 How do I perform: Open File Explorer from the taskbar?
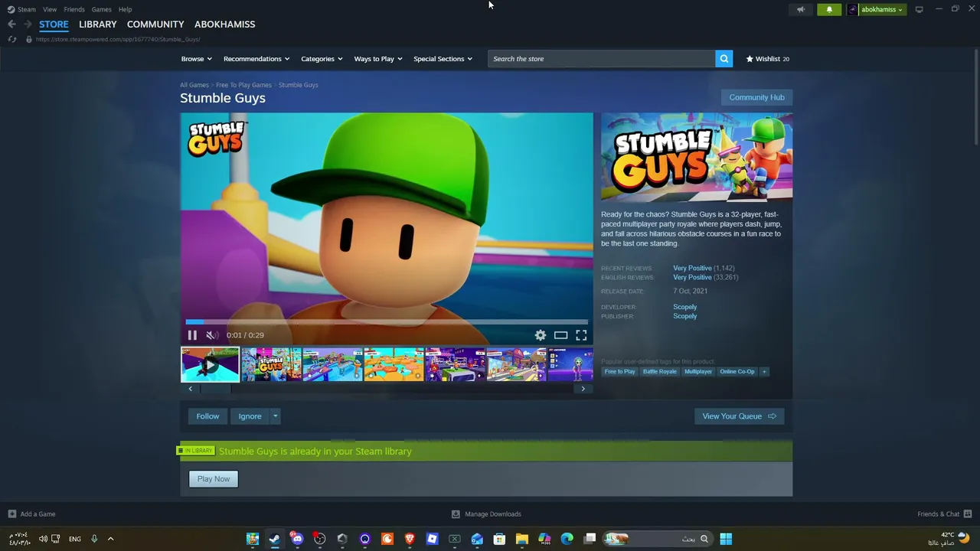(x=522, y=539)
